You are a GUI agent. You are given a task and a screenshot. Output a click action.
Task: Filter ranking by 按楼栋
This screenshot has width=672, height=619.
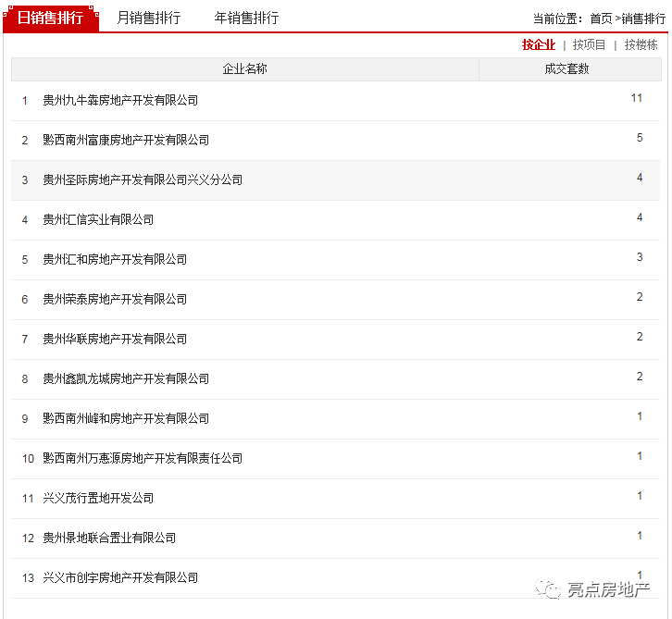[641, 44]
